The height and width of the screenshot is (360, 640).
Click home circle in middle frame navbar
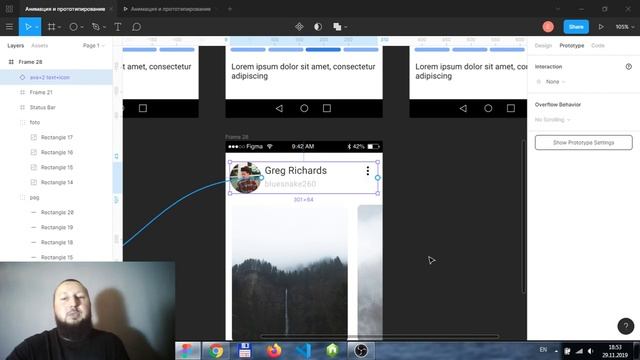point(304,108)
